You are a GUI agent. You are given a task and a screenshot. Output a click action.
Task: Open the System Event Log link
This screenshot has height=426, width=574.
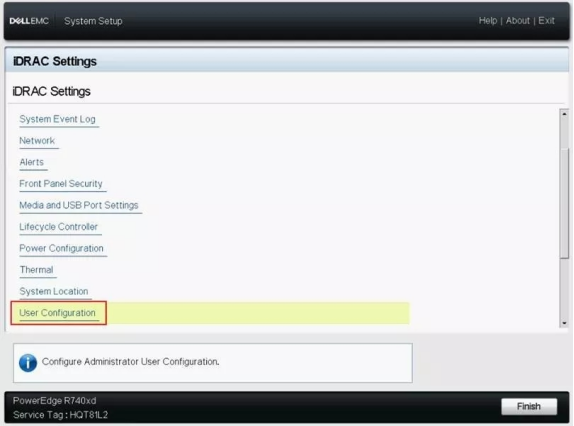57,119
